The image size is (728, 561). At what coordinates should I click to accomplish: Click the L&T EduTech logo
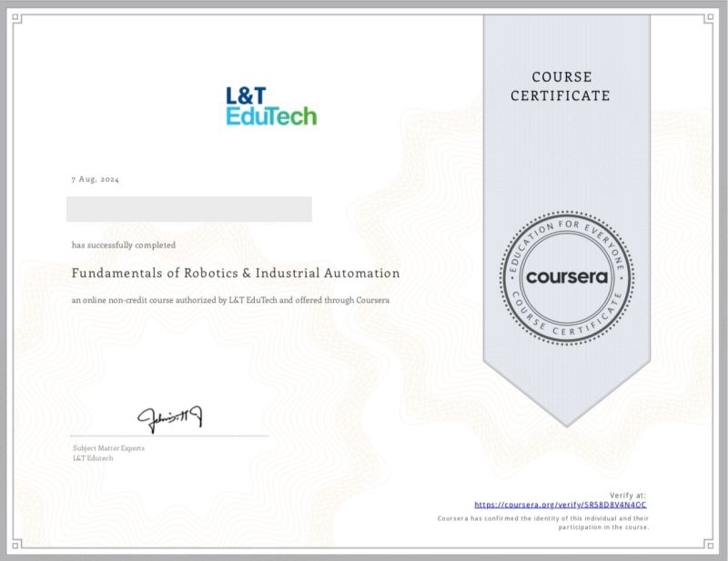coord(271,105)
